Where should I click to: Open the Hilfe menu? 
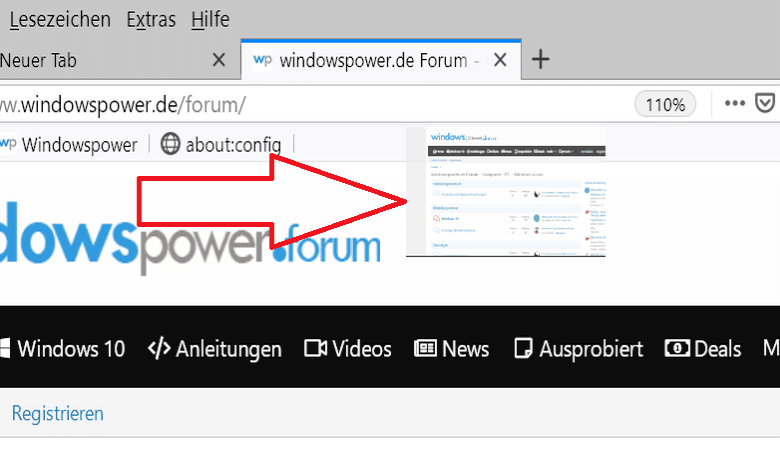pyautogui.click(x=210, y=20)
